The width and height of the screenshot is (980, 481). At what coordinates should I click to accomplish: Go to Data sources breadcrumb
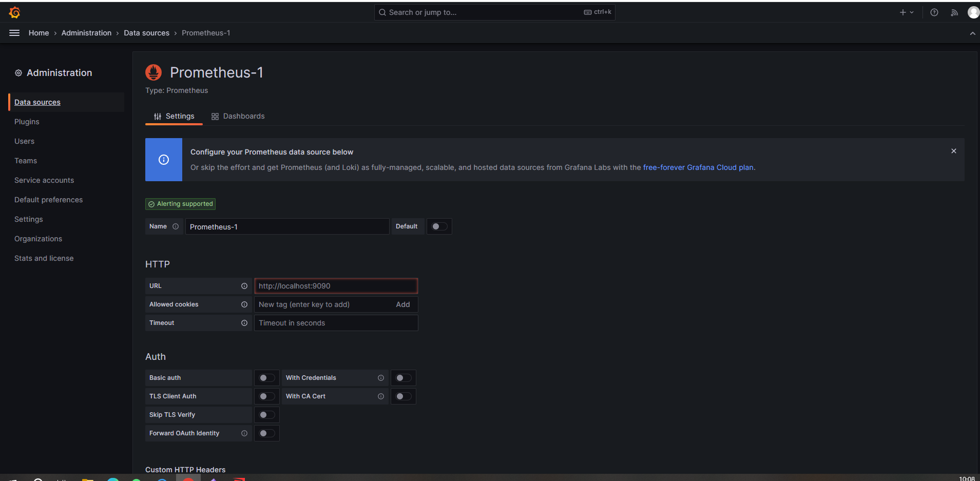(146, 33)
